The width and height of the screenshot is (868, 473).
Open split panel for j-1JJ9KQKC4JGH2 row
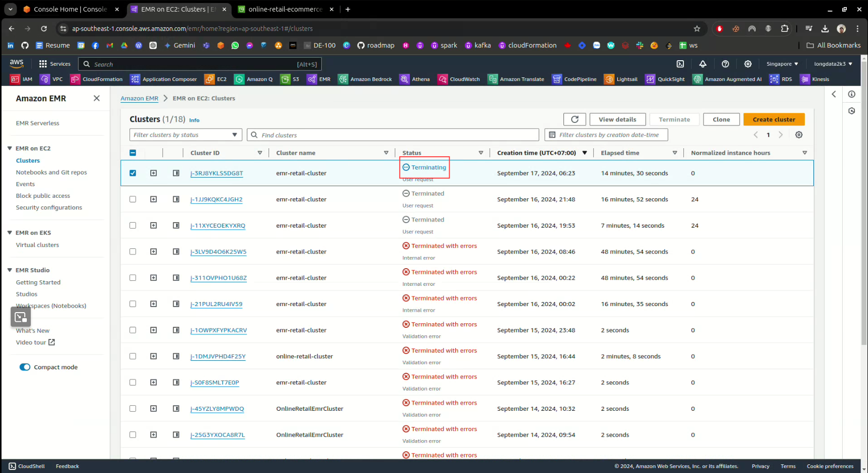[x=176, y=199]
